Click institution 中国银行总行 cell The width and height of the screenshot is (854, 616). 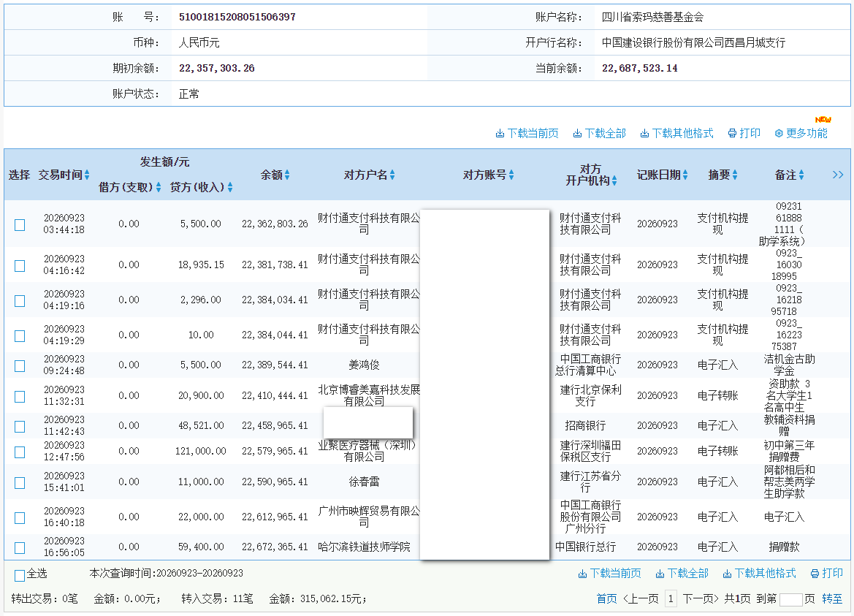click(585, 547)
